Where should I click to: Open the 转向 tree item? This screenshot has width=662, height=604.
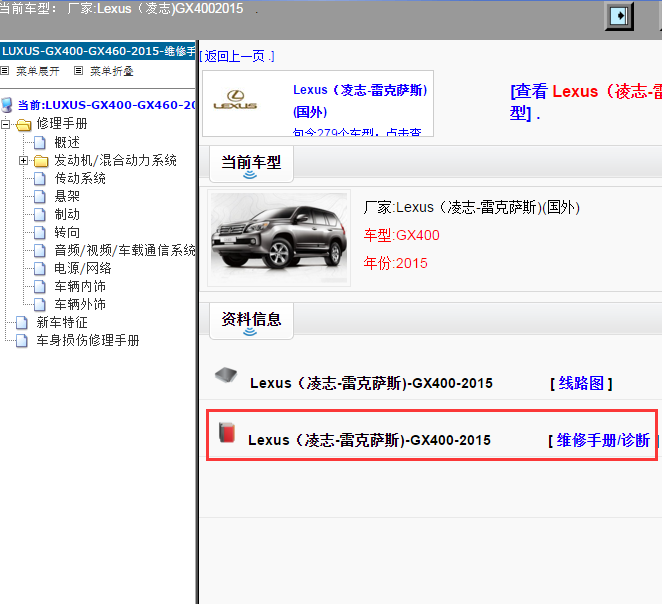[x=67, y=233]
